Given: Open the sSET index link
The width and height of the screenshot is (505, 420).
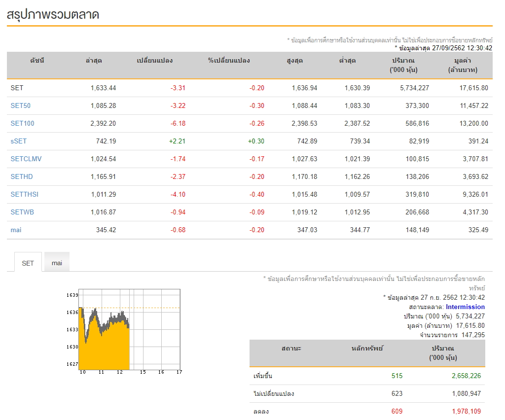Looking at the screenshot, I should pyautogui.click(x=18, y=141).
